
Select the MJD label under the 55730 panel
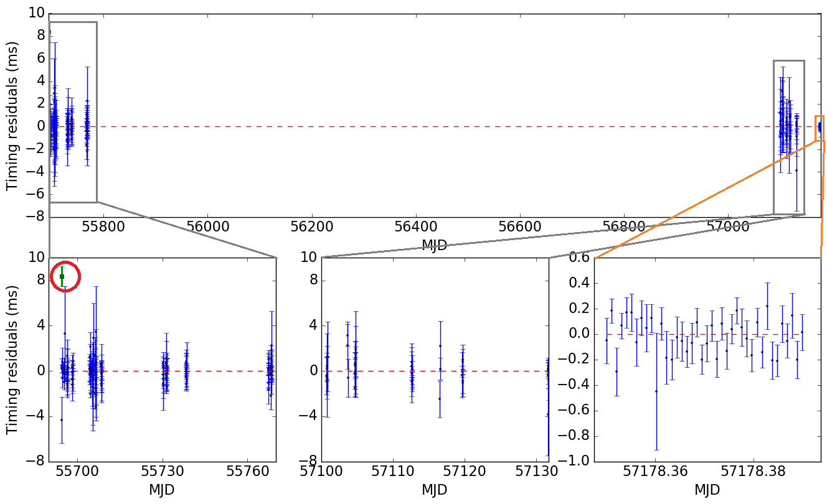tap(162, 490)
